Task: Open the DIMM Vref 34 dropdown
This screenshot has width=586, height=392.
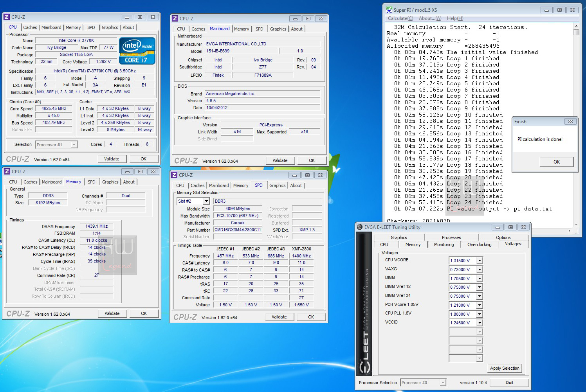Action: point(480,296)
